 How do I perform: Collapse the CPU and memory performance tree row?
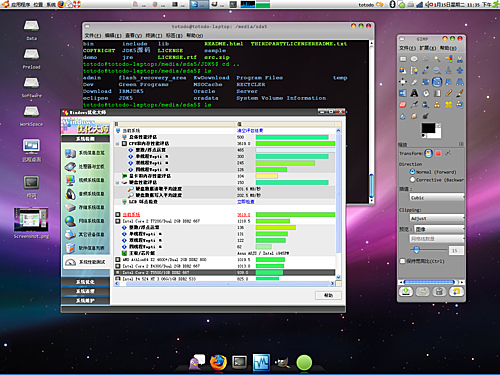click(x=117, y=144)
